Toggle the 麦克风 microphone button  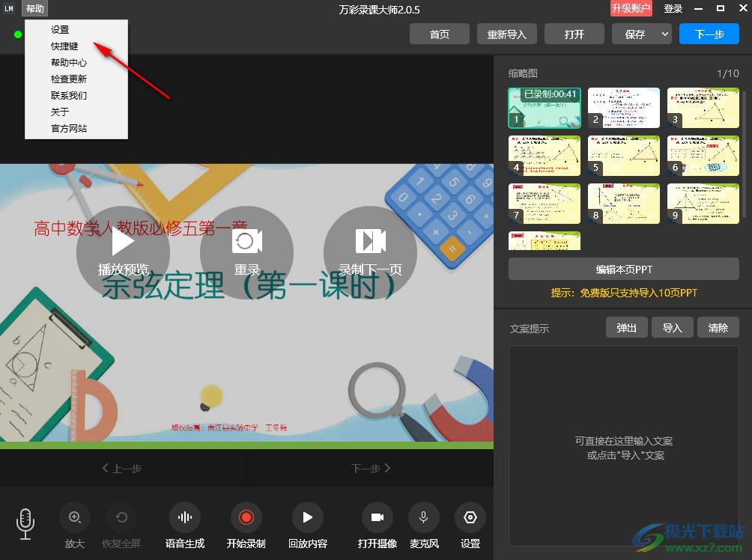(423, 517)
